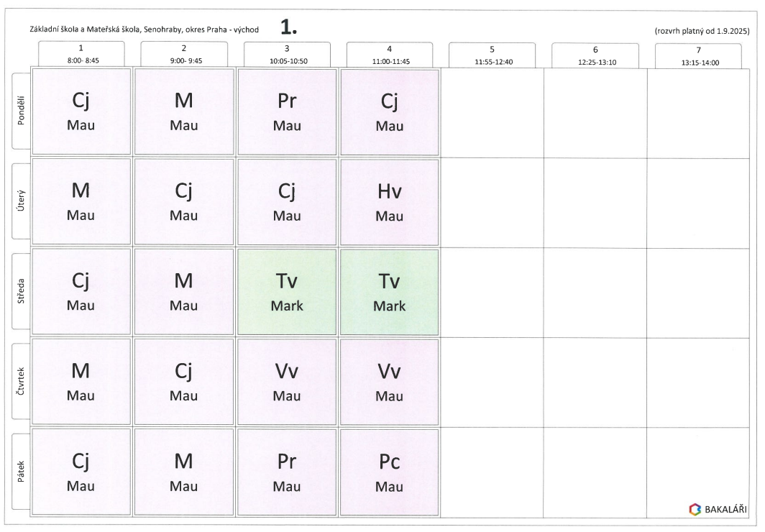765x532 pixels.
Task: Select the Tv lesson in period 3
Action: click(286, 292)
